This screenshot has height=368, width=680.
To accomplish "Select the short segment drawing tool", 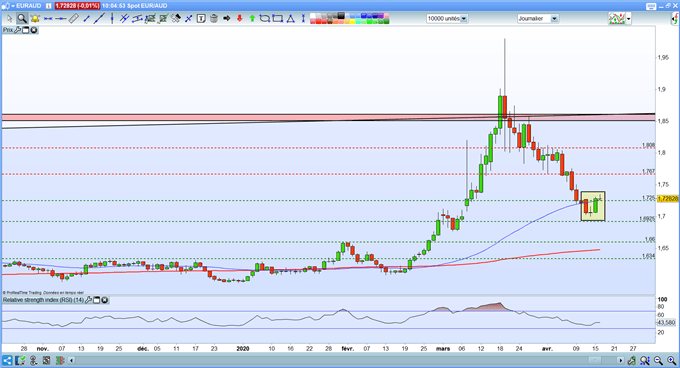I will [86, 18].
